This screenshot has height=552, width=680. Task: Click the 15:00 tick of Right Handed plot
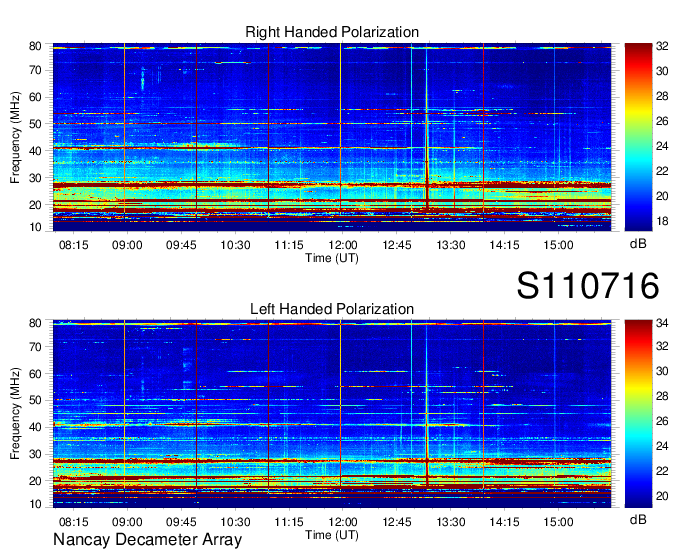(x=558, y=245)
